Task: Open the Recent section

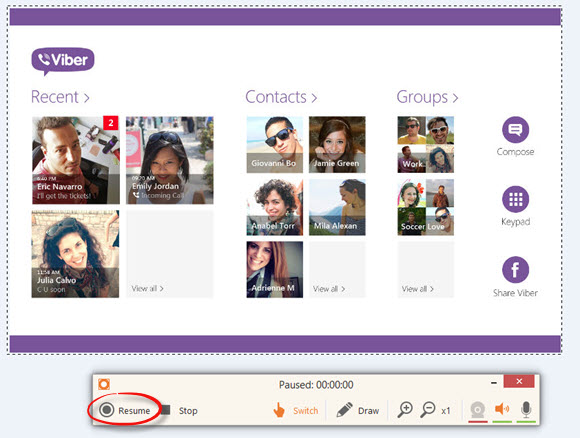Action: 60,97
